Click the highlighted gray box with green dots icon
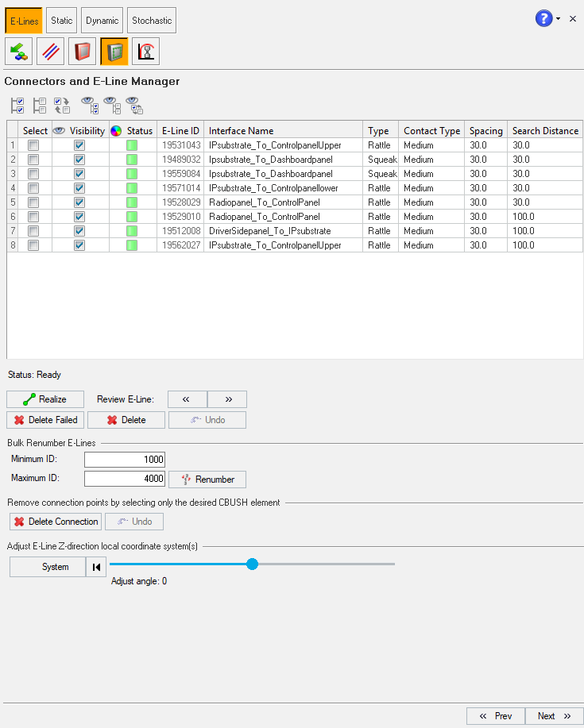Viewport: 584px width, 728px height. [114, 51]
